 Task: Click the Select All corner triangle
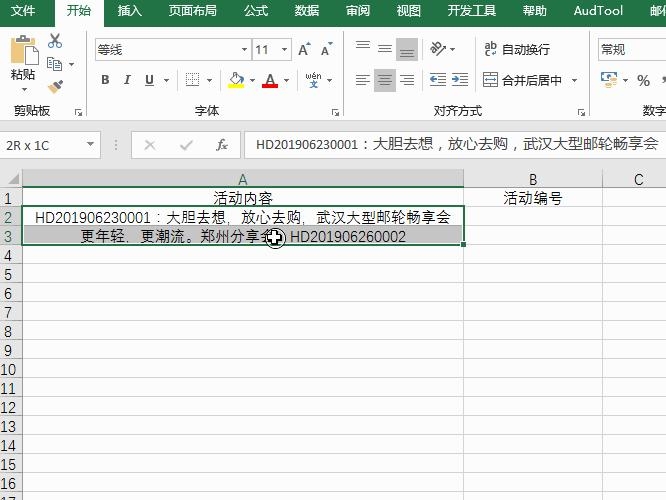click(x=12, y=178)
